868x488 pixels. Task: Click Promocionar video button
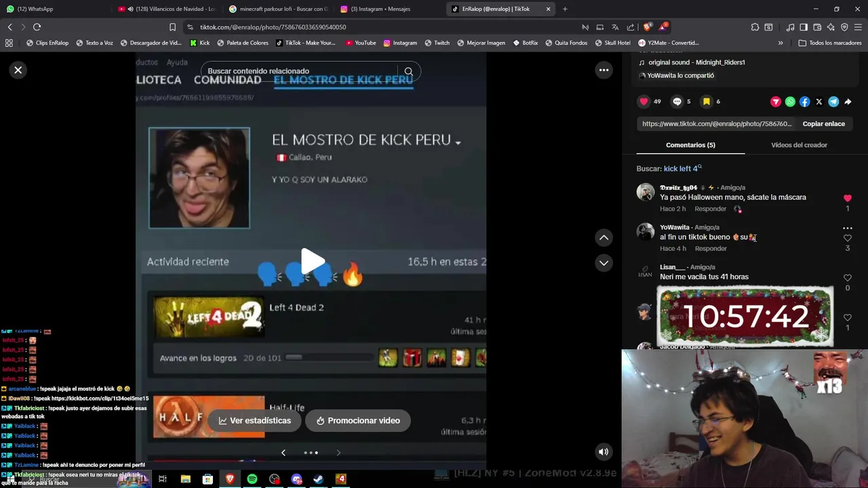click(x=357, y=420)
